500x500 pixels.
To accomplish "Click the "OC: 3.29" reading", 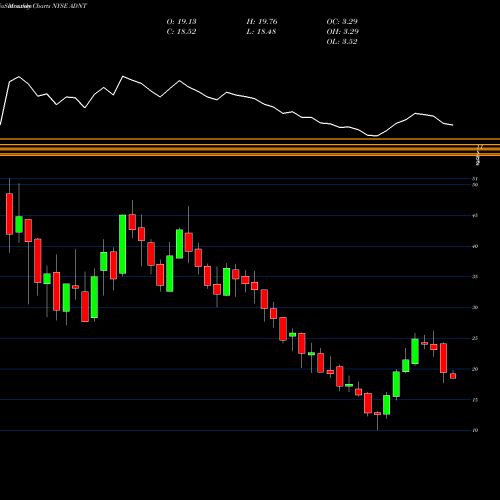I will (342, 21).
